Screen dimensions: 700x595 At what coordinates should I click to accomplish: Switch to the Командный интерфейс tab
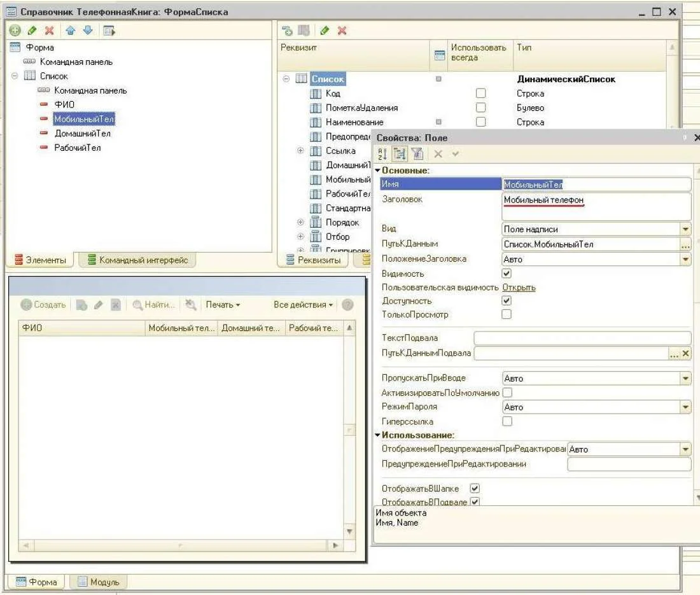coord(137,260)
